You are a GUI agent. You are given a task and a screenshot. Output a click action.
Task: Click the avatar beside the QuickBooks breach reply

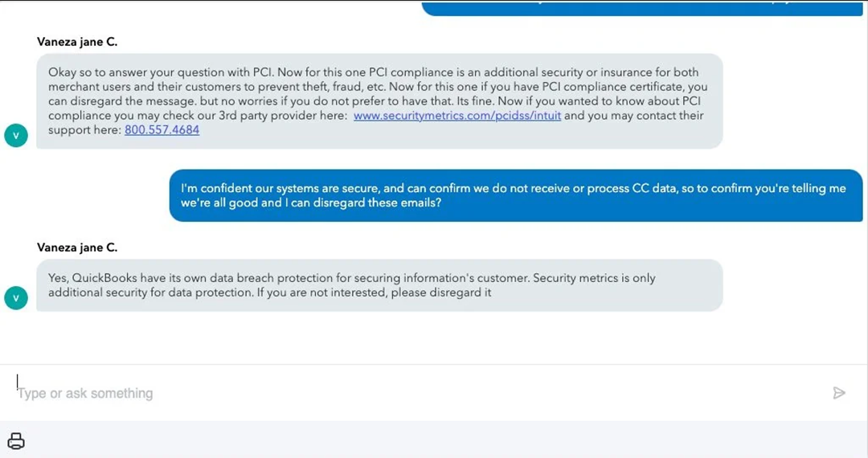coord(16,298)
